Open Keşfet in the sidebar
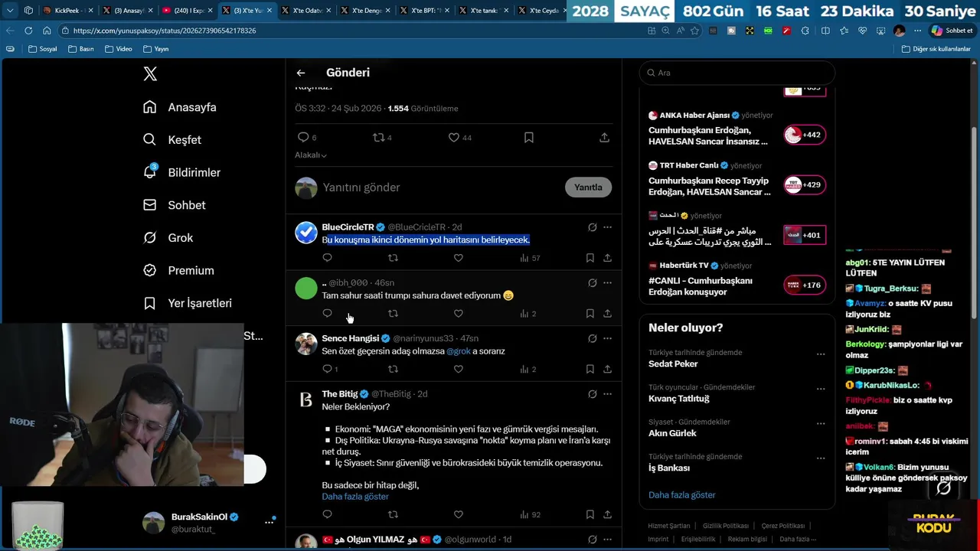Screen dimensions: 980x551 [x=172, y=140]
